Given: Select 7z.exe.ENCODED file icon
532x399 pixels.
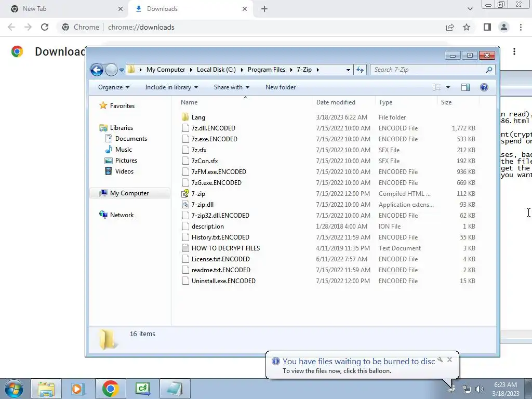Looking at the screenshot, I should pos(185,139).
